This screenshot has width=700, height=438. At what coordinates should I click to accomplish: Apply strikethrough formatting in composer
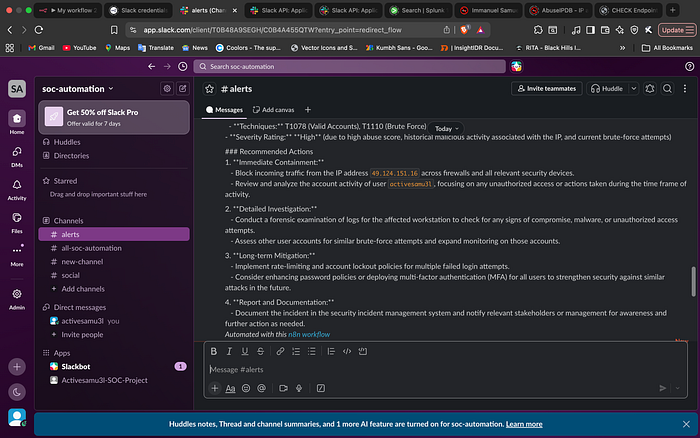pos(260,351)
